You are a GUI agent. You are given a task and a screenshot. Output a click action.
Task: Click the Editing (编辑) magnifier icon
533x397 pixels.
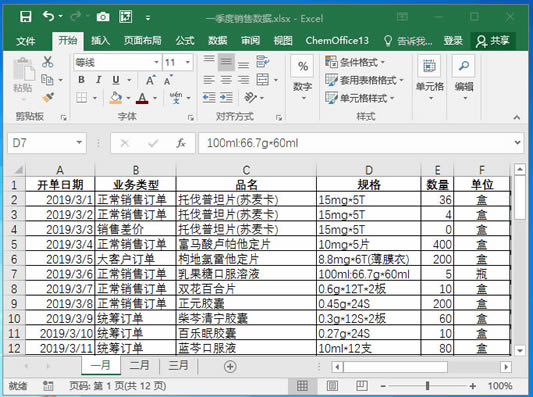[464, 66]
